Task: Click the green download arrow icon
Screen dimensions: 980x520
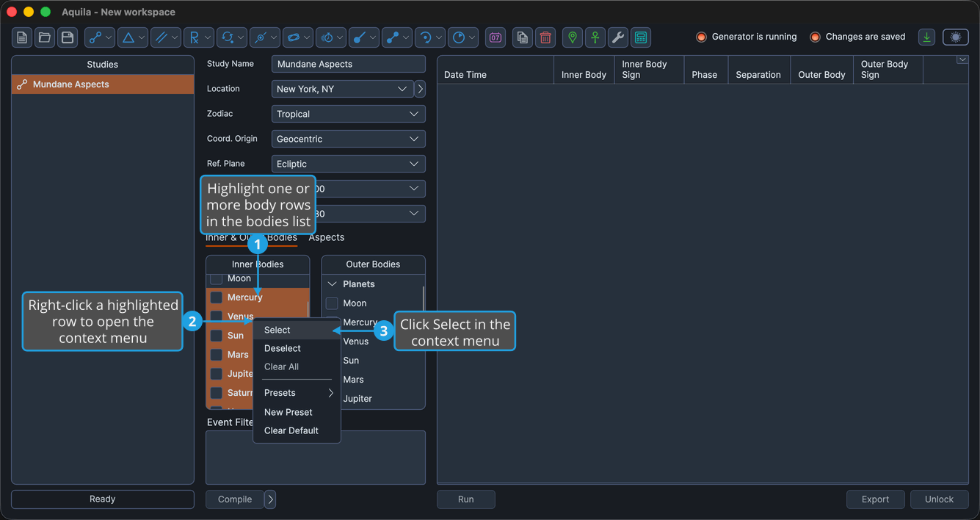Action: point(927,37)
